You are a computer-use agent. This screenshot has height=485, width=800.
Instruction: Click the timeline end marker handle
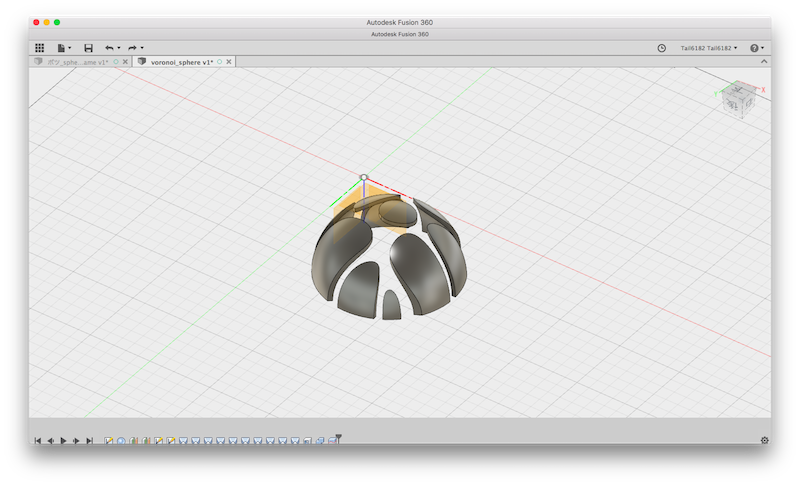(x=339, y=437)
